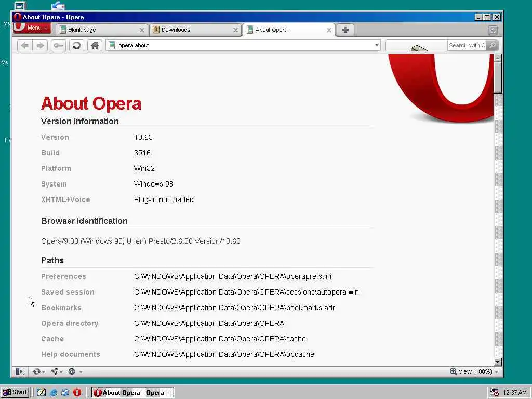This screenshot has height=399, width=532.
Task: Open the Opera Link sync icon
Action: 37,371
